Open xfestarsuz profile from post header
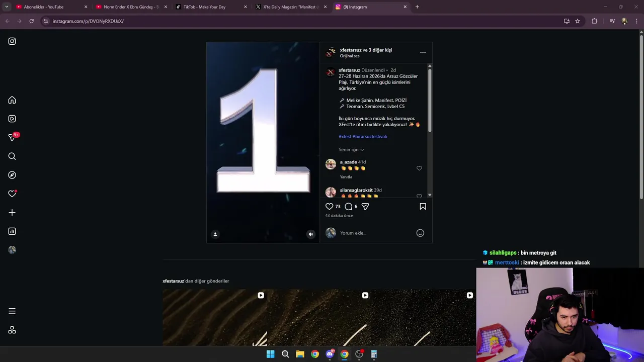 (x=351, y=50)
